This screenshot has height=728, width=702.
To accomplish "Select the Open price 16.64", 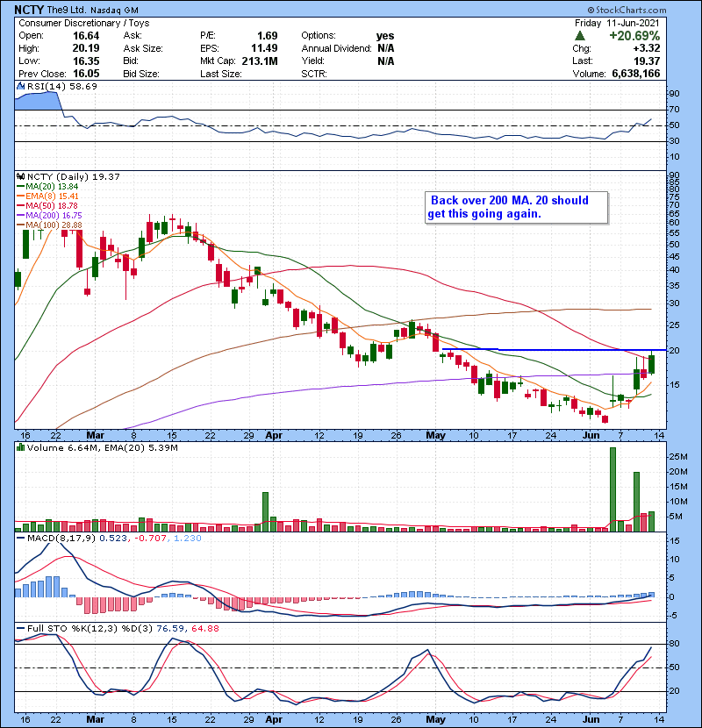I will point(86,36).
